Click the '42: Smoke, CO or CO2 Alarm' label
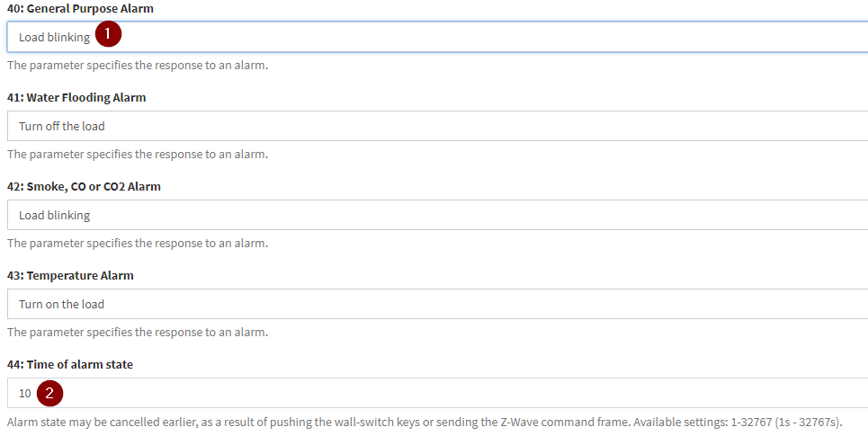Viewport: 868px width, 436px height. [84, 186]
